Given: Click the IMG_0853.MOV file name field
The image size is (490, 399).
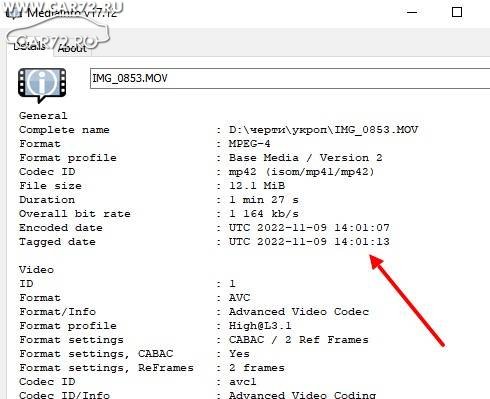Looking at the screenshot, I should click(x=290, y=78).
